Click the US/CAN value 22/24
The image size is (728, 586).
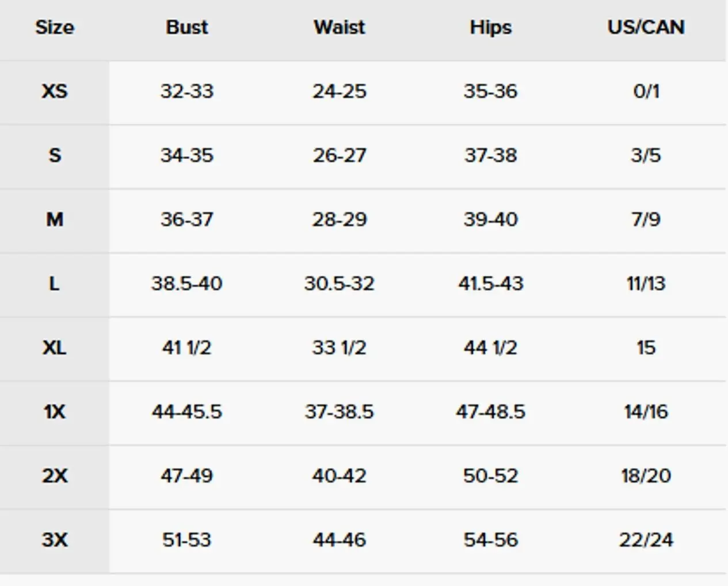click(x=646, y=540)
